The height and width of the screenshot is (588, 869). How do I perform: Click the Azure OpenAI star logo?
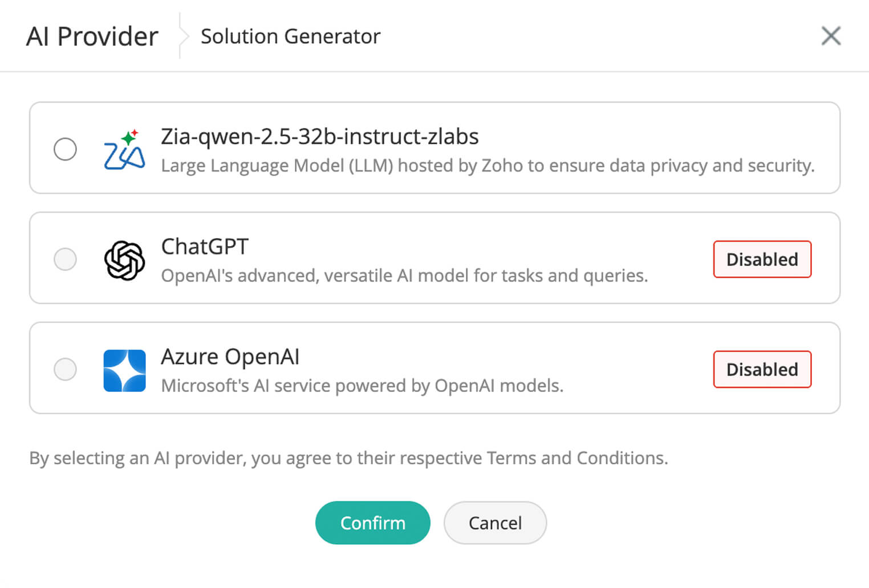tap(124, 370)
